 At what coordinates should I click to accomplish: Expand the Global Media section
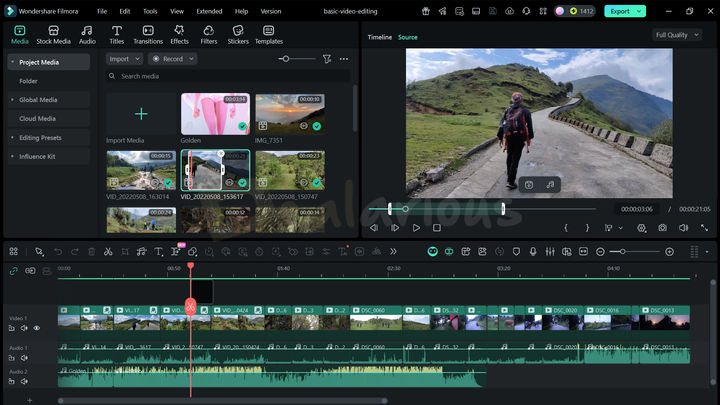pyautogui.click(x=38, y=100)
